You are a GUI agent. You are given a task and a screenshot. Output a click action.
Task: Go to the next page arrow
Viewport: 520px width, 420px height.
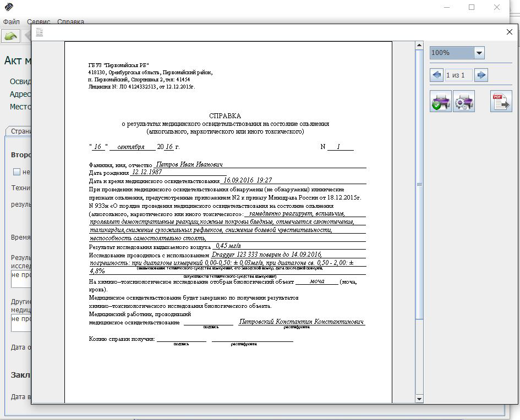[x=481, y=75]
